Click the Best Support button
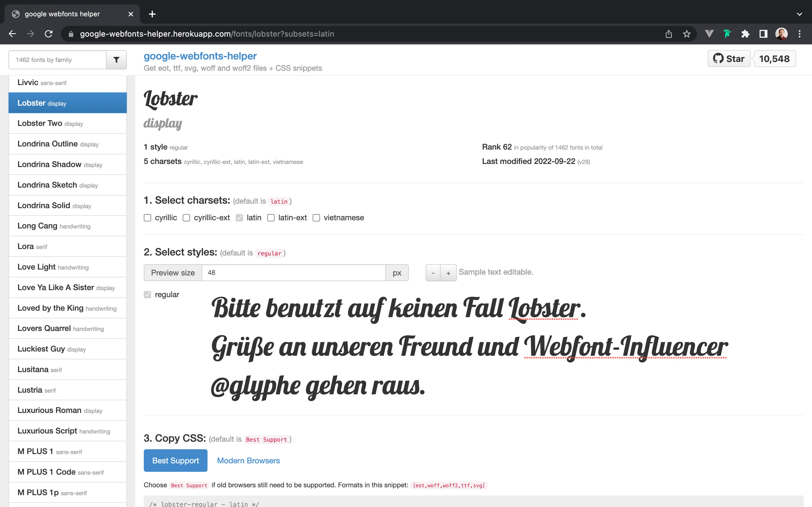This screenshot has width=812, height=507. click(x=175, y=461)
